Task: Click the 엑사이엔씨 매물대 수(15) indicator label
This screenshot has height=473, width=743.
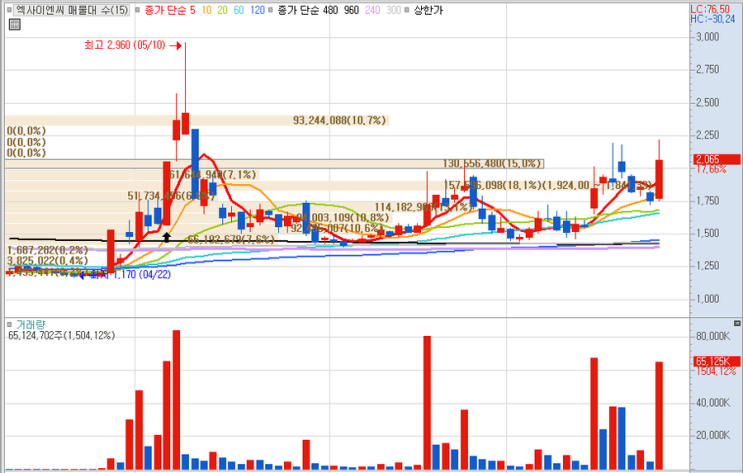Action: tap(72, 10)
